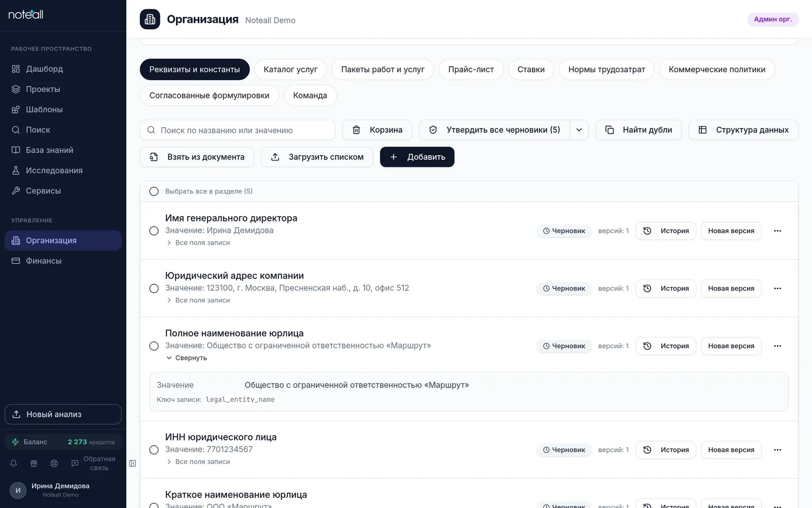Image resolution: width=812 pixels, height=508 pixels.
Task: Open more options for Полное наименование юрлица
Action: (x=777, y=346)
